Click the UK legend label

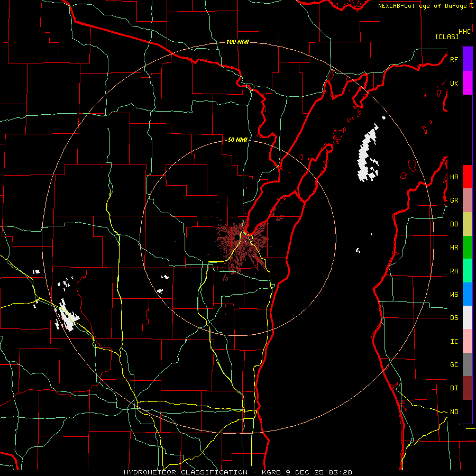tap(454, 83)
